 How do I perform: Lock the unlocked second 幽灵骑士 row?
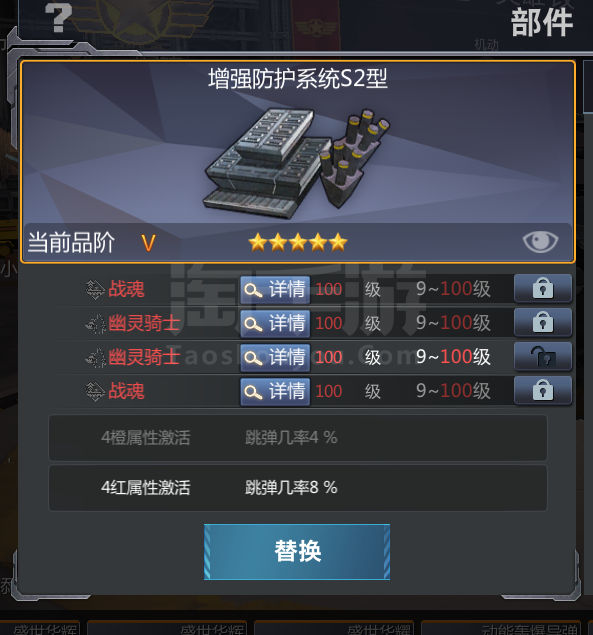(x=543, y=356)
